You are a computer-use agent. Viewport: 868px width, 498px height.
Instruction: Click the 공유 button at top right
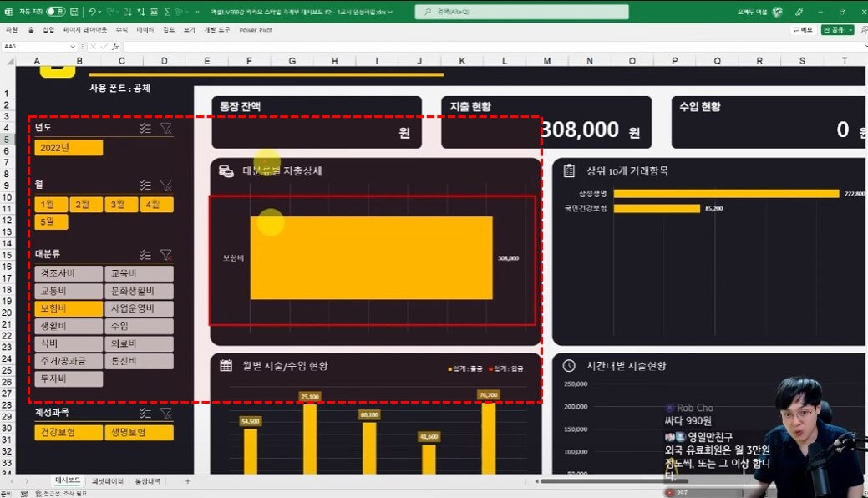click(835, 28)
